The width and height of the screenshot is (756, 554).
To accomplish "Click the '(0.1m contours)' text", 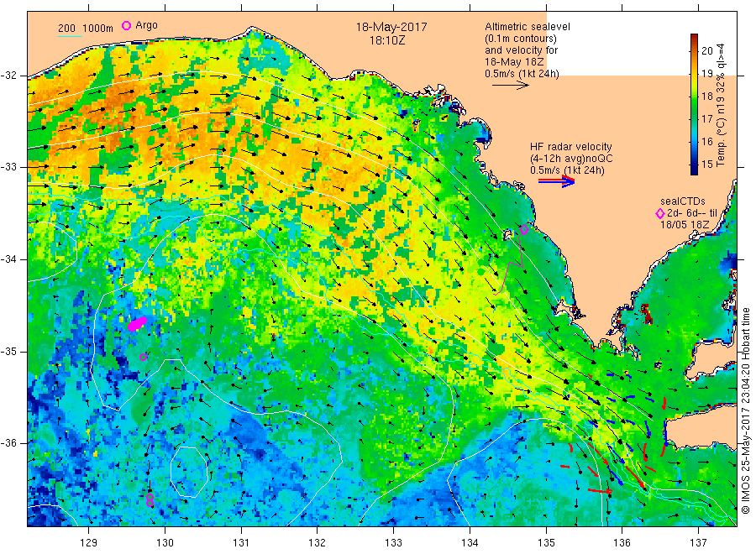I will tap(520, 39).
